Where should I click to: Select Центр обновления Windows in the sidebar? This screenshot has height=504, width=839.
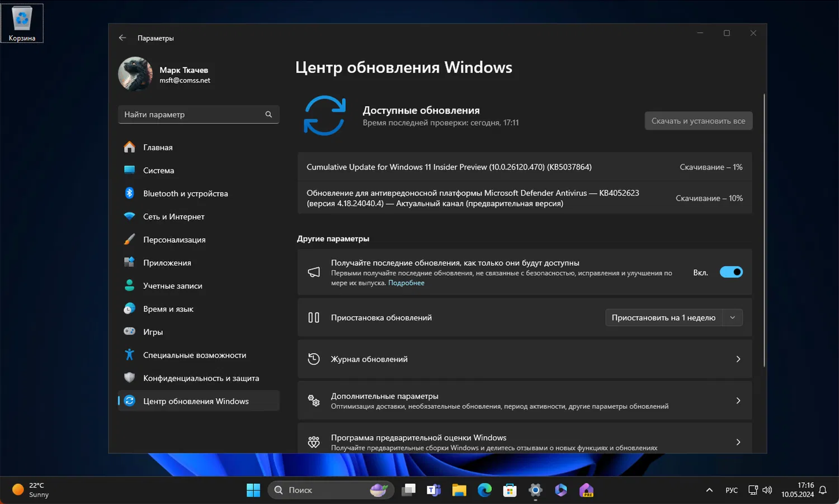(x=199, y=401)
